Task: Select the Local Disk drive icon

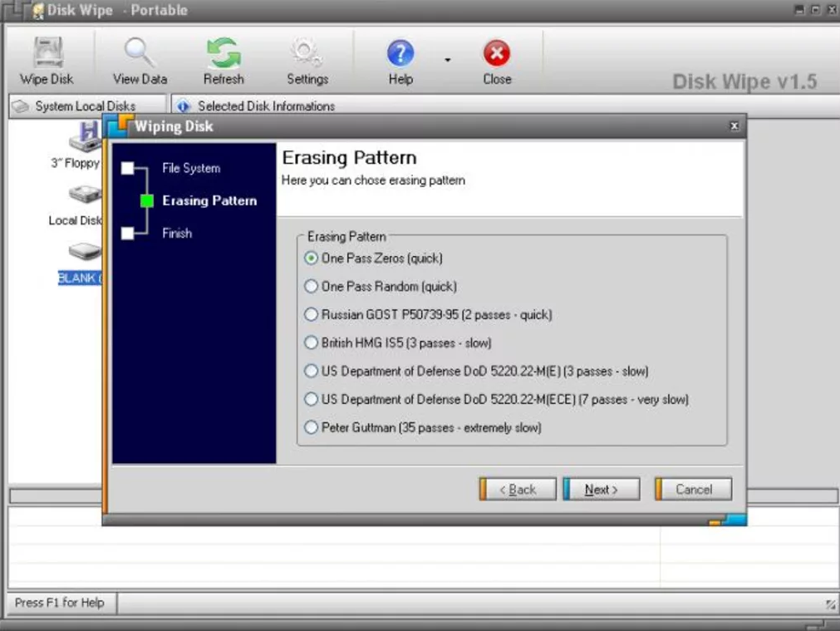Action: click(x=86, y=194)
